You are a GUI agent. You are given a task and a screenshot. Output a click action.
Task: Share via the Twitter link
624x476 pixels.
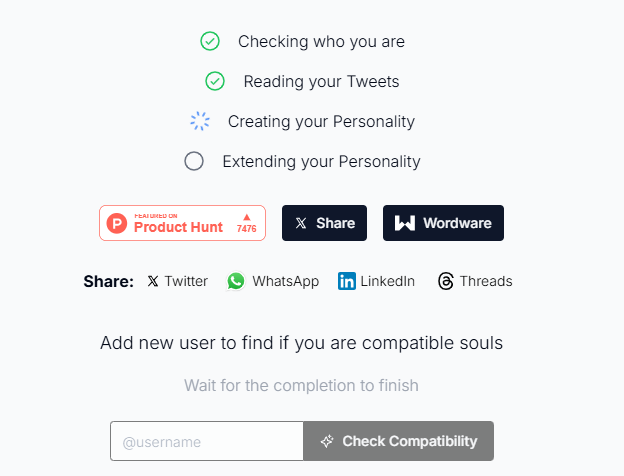coord(186,281)
